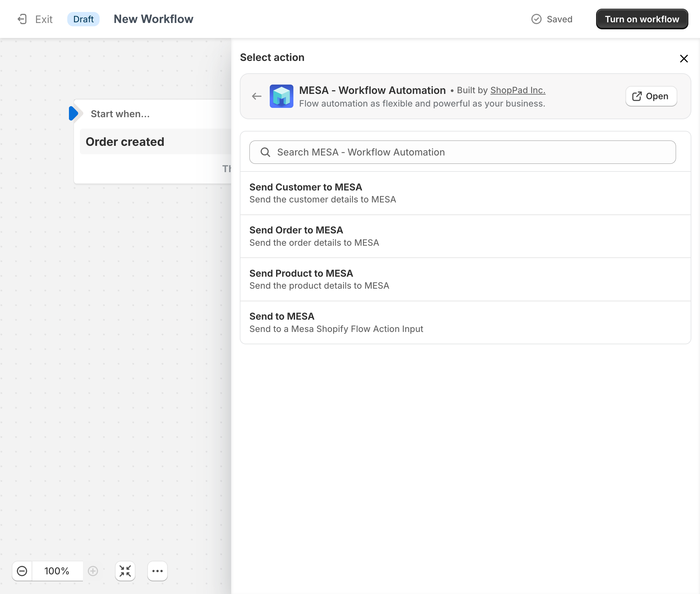Click the search magnifier icon
Viewport: 700px width, 594px height.
coord(265,152)
